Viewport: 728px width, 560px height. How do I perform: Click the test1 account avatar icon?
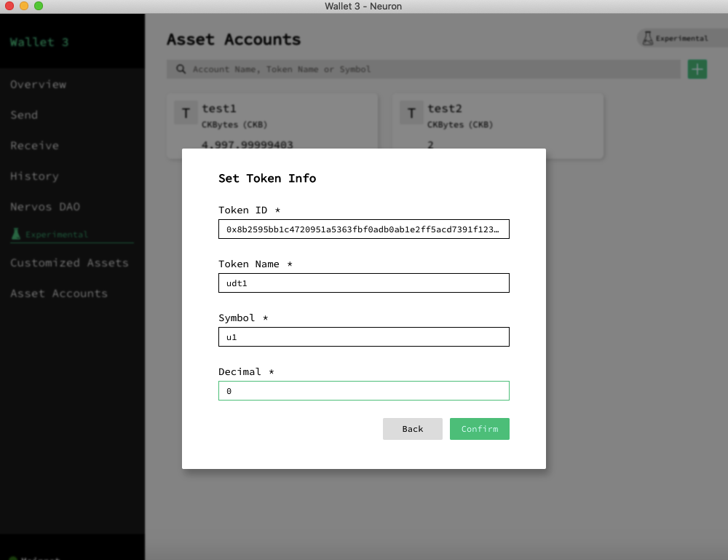(x=186, y=113)
